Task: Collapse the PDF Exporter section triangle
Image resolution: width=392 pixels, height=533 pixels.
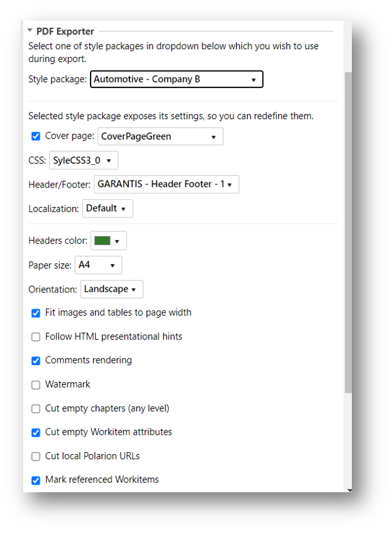Action: [x=30, y=30]
